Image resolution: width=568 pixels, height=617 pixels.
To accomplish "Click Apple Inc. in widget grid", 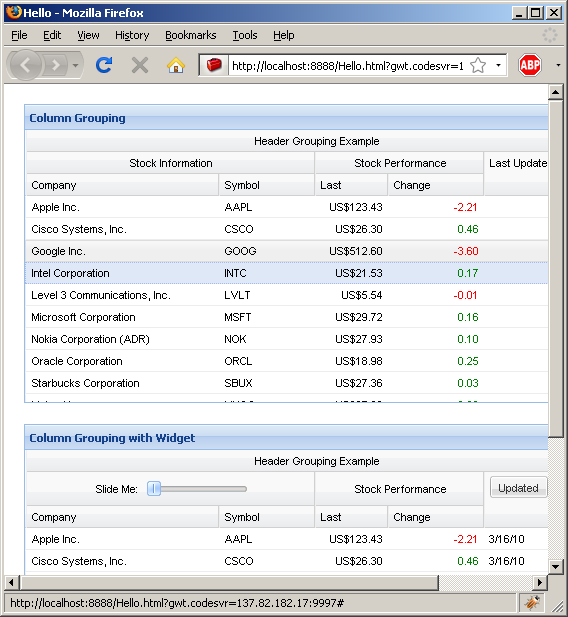I will (x=56, y=539).
